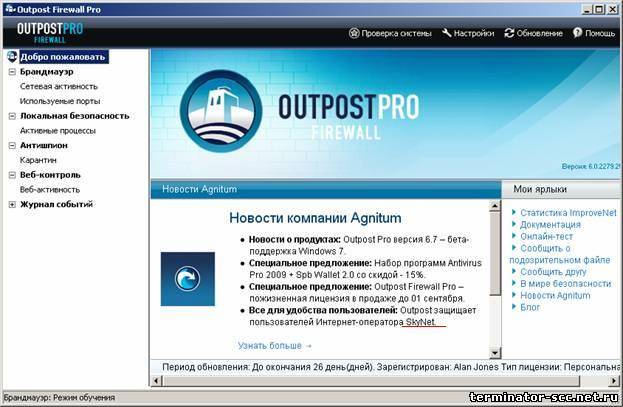Click the Добро пожаловать sidebar icon
The height and width of the screenshot is (407, 623).
pyautogui.click(x=12, y=56)
